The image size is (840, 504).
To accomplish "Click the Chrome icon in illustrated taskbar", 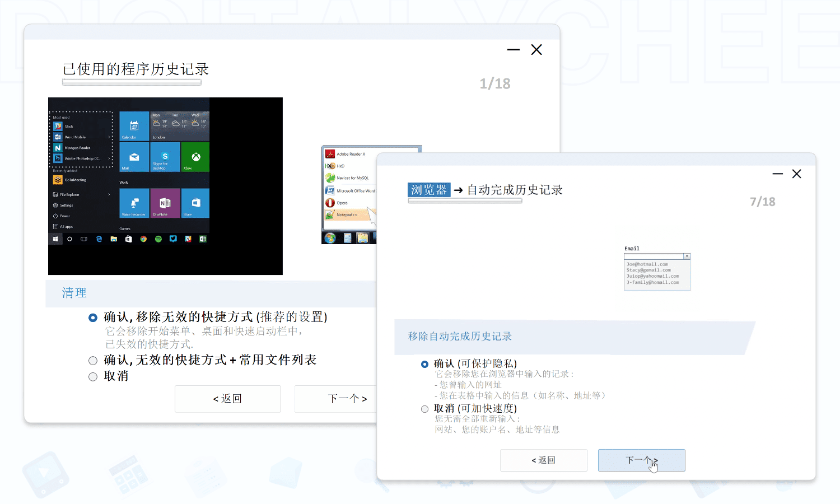I will 143,239.
